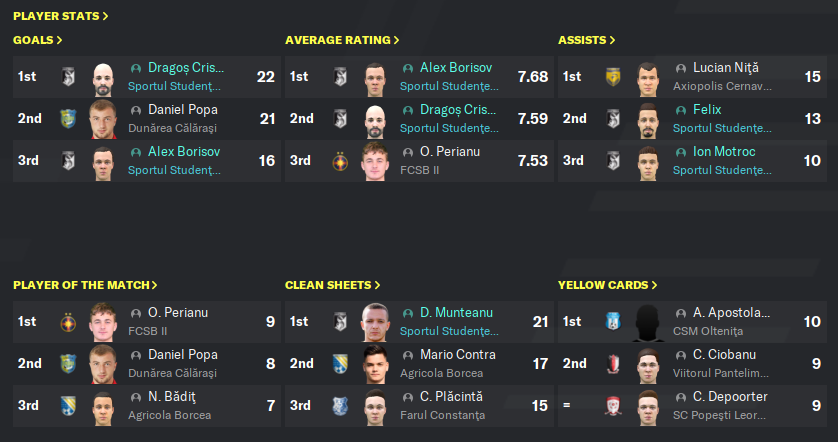Expand the Player Stats section header
This screenshot has width=838, height=442.
pyautogui.click(x=60, y=16)
